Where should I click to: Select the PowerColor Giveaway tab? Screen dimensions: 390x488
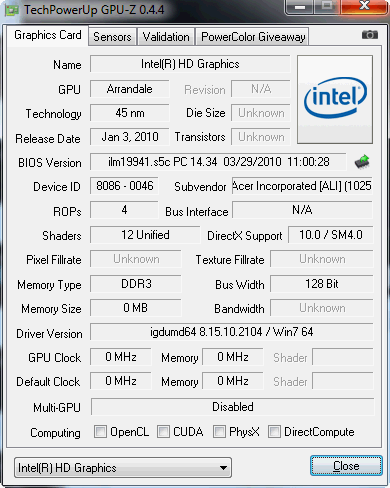(x=253, y=37)
